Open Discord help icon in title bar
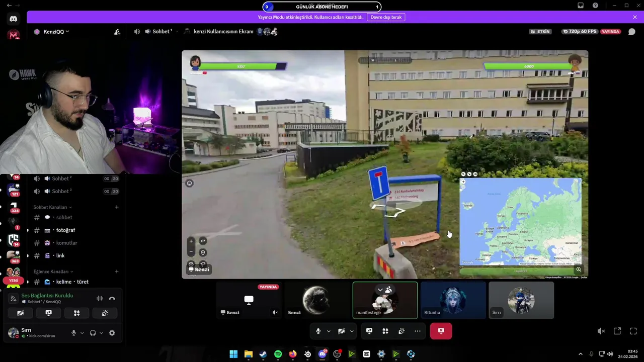The image size is (644, 362). point(596,6)
